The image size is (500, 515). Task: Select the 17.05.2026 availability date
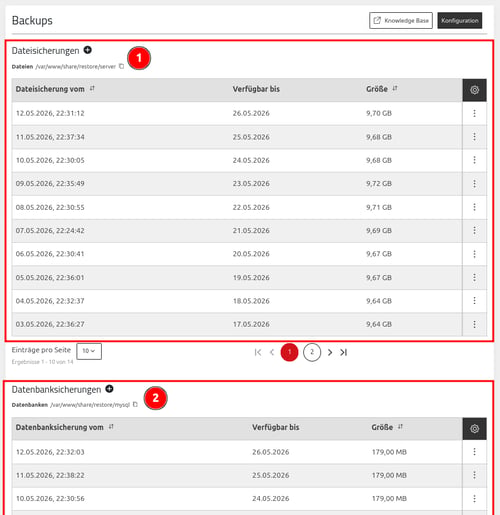pyautogui.click(x=251, y=324)
